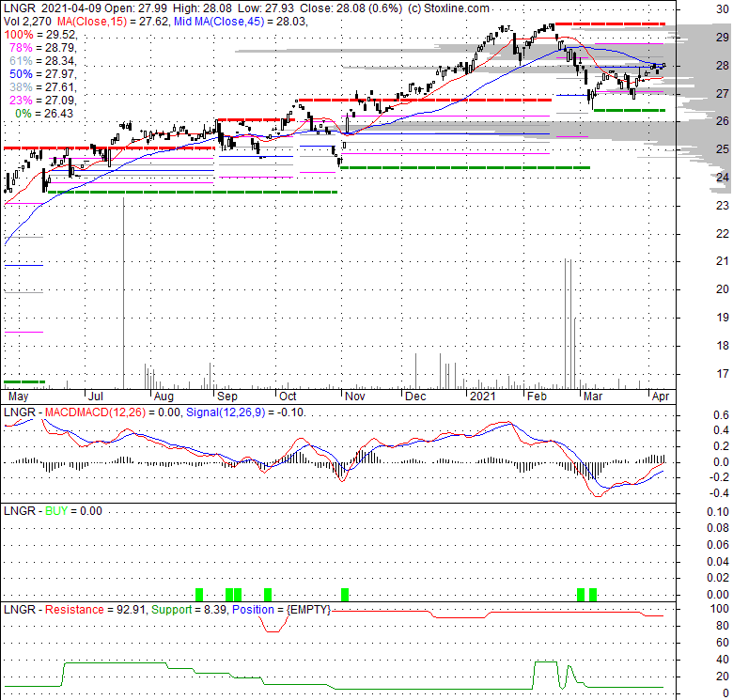
Task: Select the 78% = 28.79 Fibonacci level
Action: coord(43,48)
